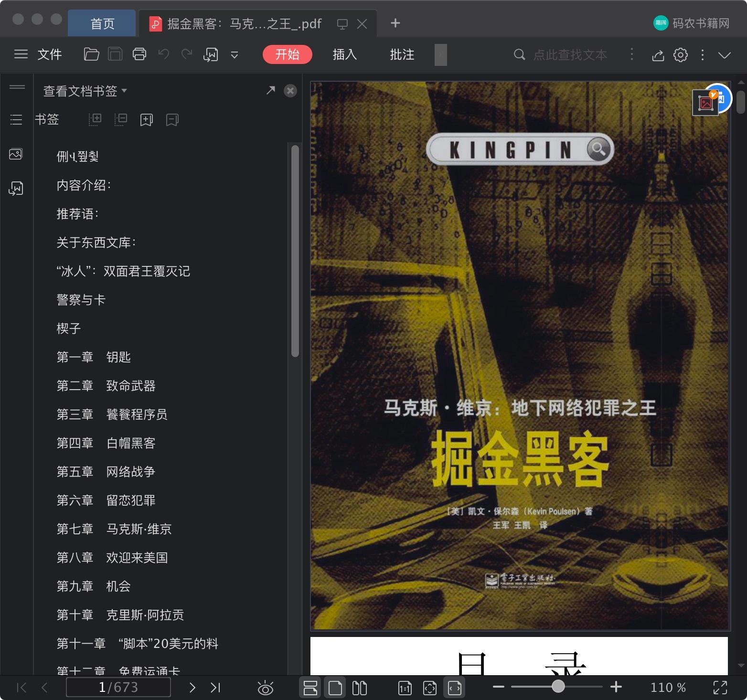Go to next page arrow
The height and width of the screenshot is (700, 747).
[x=192, y=688]
